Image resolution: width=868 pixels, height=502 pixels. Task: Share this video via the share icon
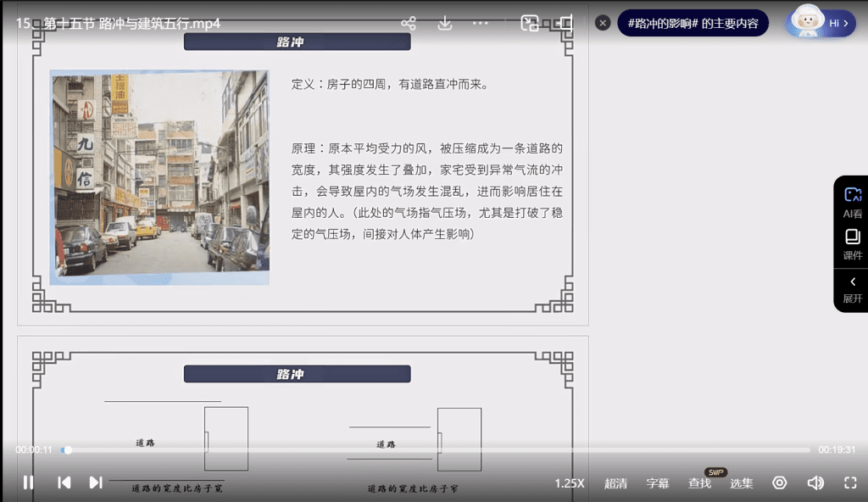pyautogui.click(x=409, y=23)
